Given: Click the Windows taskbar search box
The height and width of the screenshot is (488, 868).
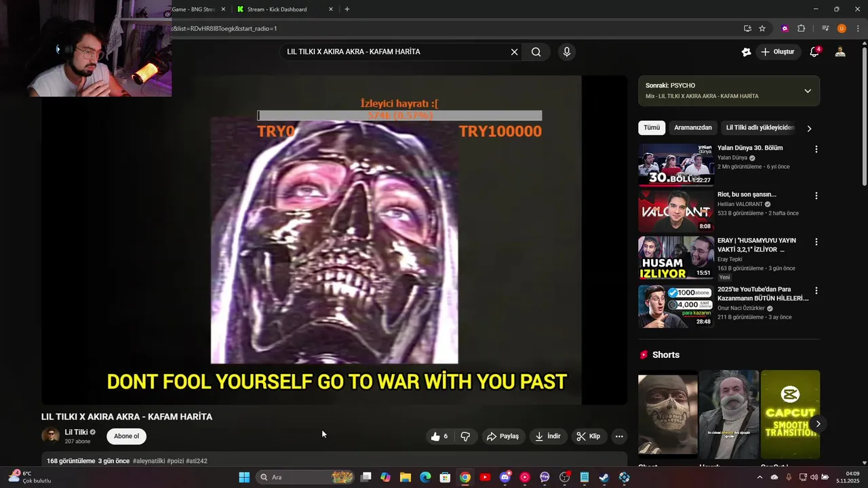Looking at the screenshot, I should pyautogui.click(x=305, y=477).
